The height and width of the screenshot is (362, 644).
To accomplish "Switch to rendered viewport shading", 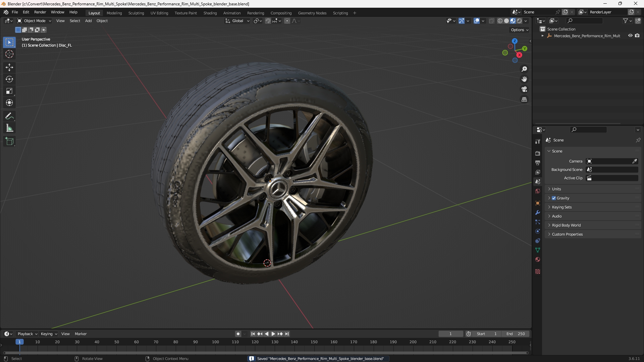I will coord(519,21).
